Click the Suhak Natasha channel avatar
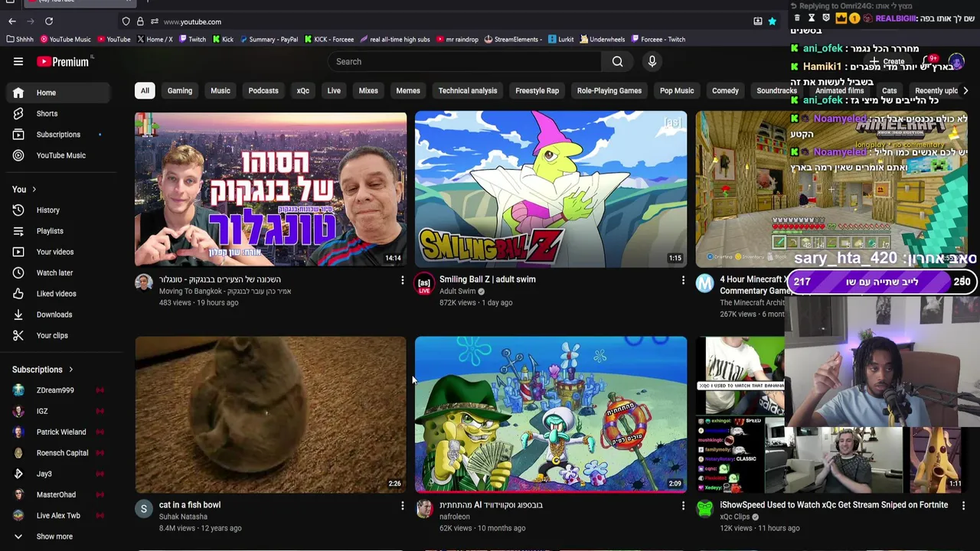Screen dimensions: 980x551 coord(144,509)
